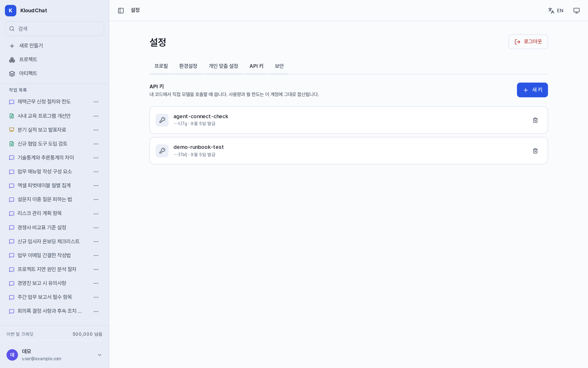This screenshot has height=368, width=588.
Task: Click the demo-runbook-test key name
Action: (x=198, y=147)
